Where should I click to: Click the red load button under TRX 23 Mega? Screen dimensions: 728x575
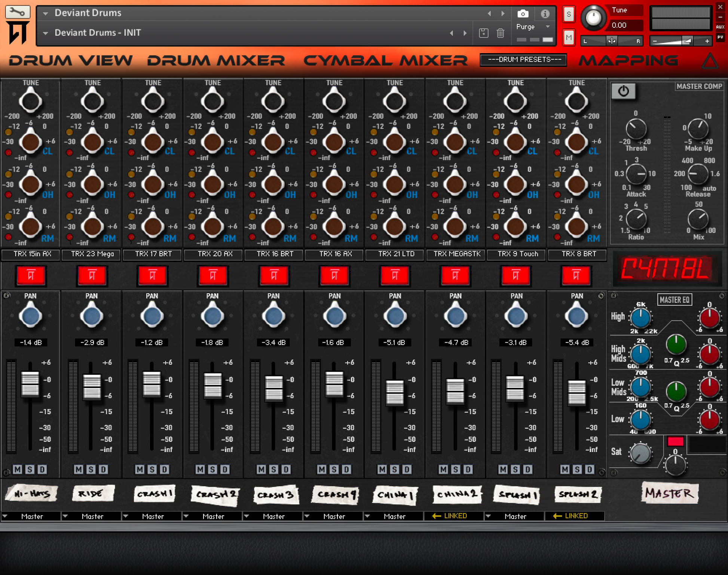[92, 276]
